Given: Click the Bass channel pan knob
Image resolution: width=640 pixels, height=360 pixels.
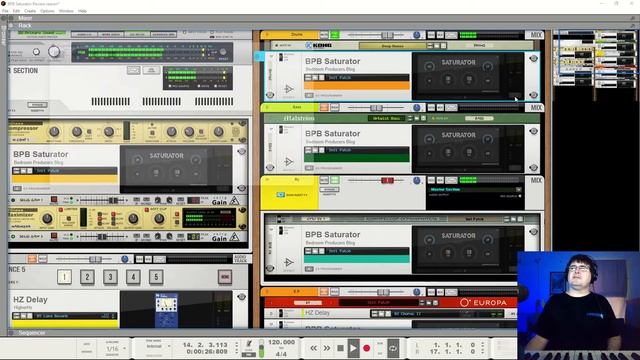Looking at the screenshot, I should (x=416, y=108).
